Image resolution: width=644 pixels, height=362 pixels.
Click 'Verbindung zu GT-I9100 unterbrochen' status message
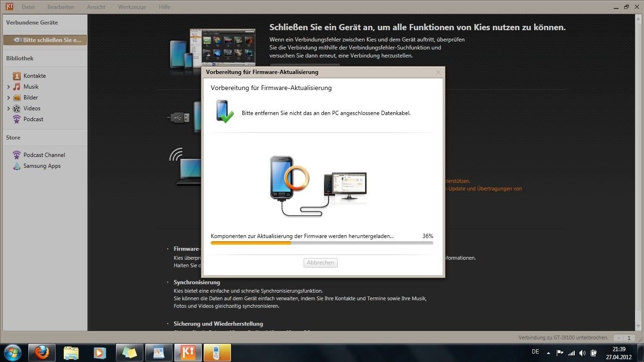pyautogui.click(x=563, y=338)
